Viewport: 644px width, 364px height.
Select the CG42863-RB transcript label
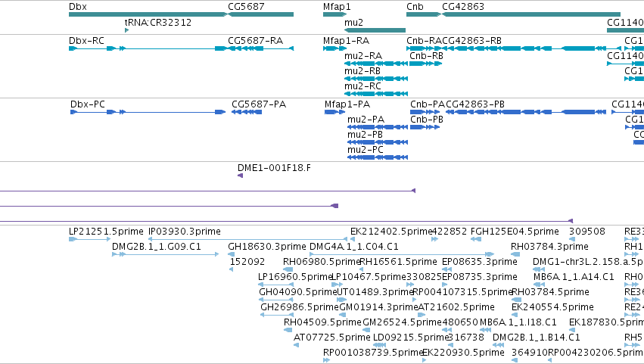472,41
